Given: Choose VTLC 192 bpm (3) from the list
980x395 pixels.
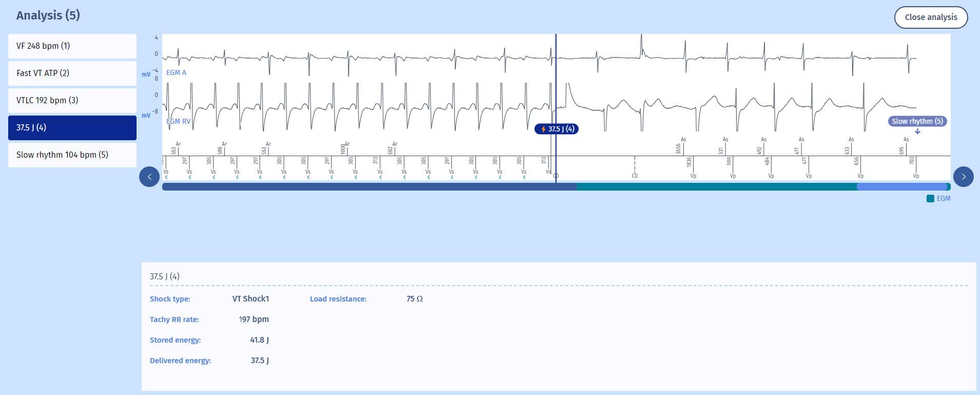Looking at the screenshot, I should coord(72,101).
